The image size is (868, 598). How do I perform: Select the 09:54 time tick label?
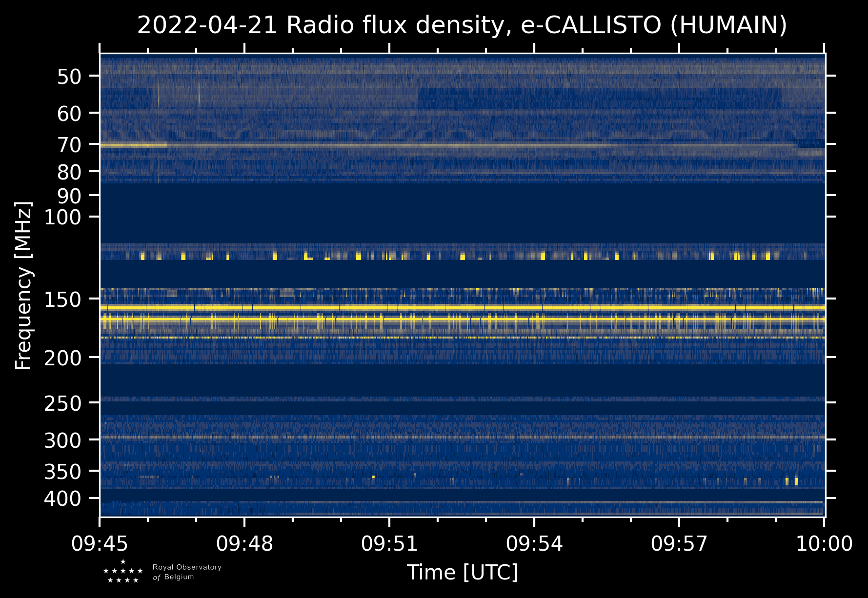point(534,544)
